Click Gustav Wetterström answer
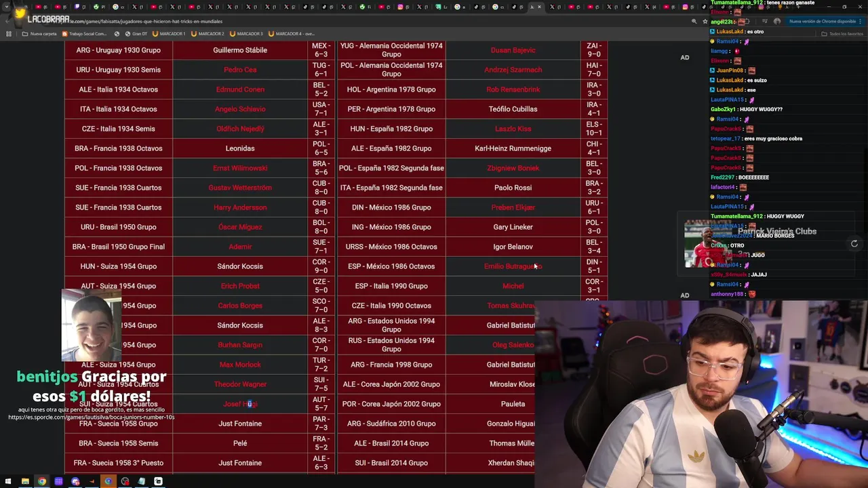Image resolution: width=868 pixels, height=488 pixels. tap(240, 188)
